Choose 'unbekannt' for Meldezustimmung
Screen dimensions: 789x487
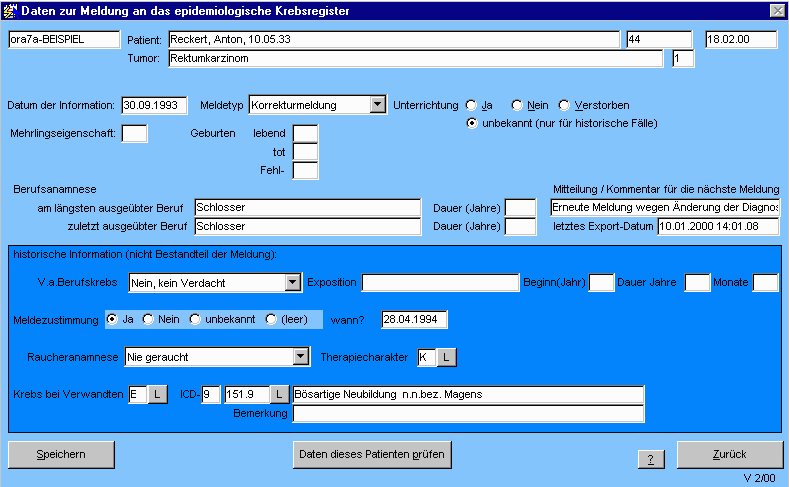[195, 320]
